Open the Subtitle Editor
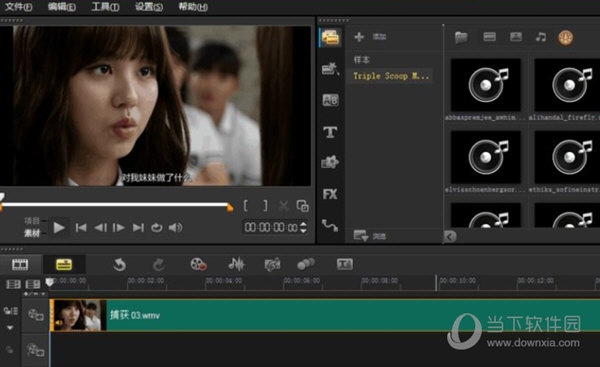The width and height of the screenshot is (600, 367). pyautogui.click(x=344, y=264)
